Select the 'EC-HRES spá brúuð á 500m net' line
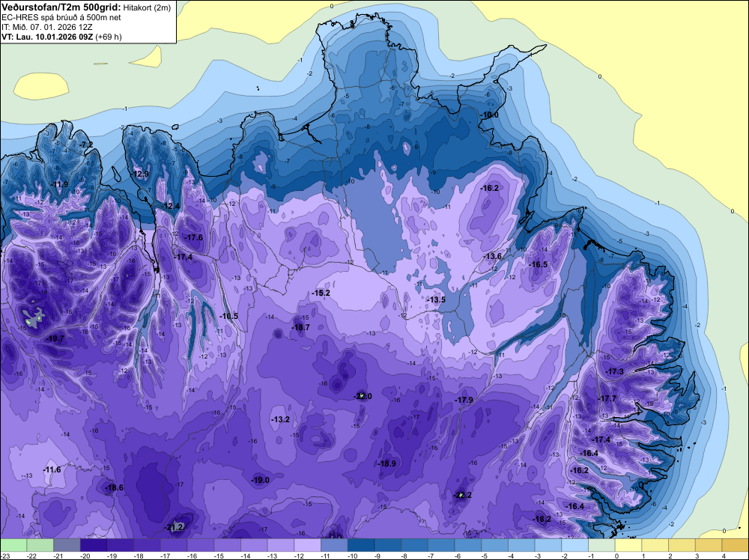 [61, 18]
